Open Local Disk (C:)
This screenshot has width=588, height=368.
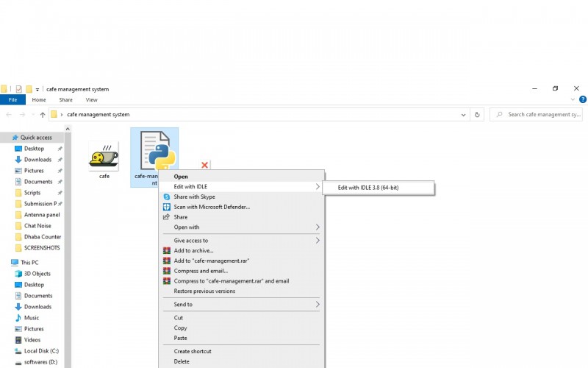point(41,351)
